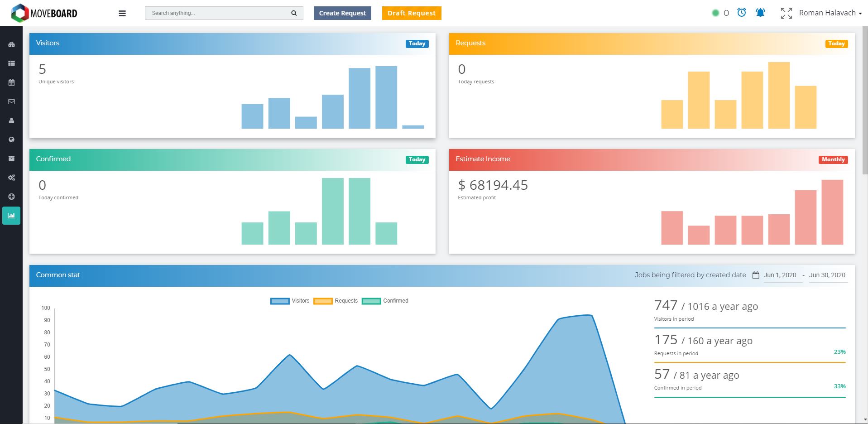Click the Create Request button
The image size is (868, 424).
click(x=342, y=13)
